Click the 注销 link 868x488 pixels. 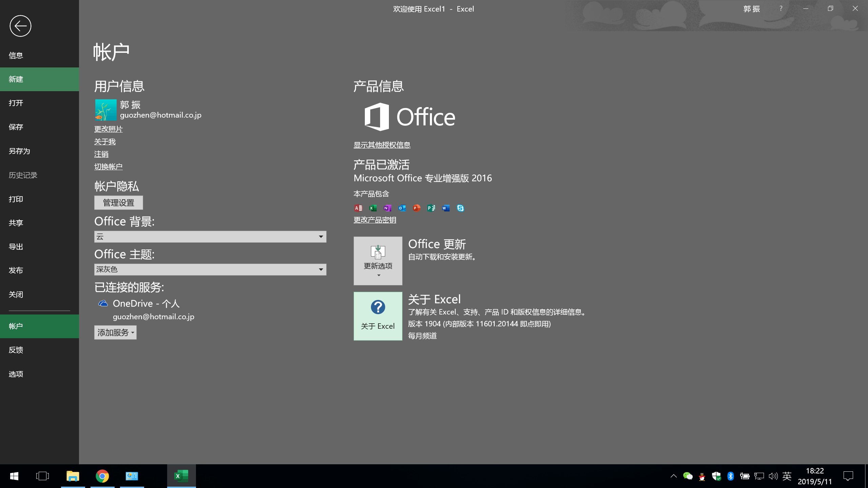[x=101, y=154]
